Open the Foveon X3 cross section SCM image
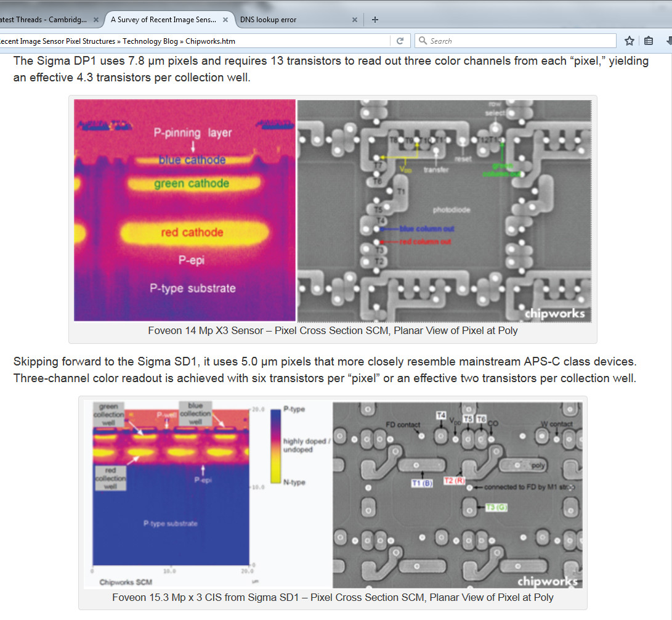The height and width of the screenshot is (620, 672). point(185,210)
